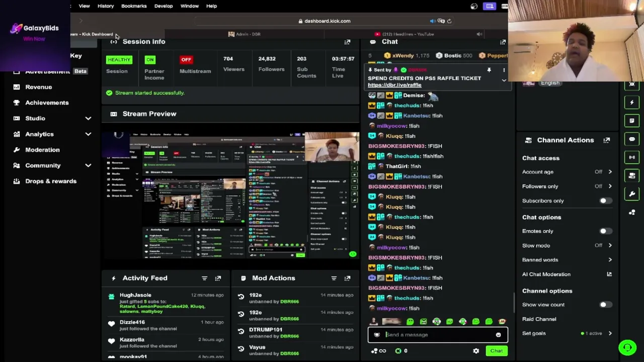
Task: Expand the Analytics sidebar section
Action: (88, 134)
